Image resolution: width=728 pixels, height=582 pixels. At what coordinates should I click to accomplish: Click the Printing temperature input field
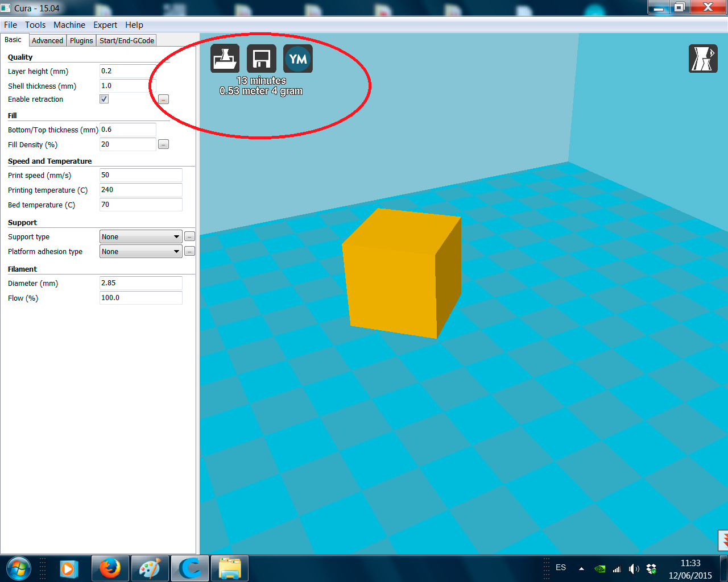coord(140,190)
